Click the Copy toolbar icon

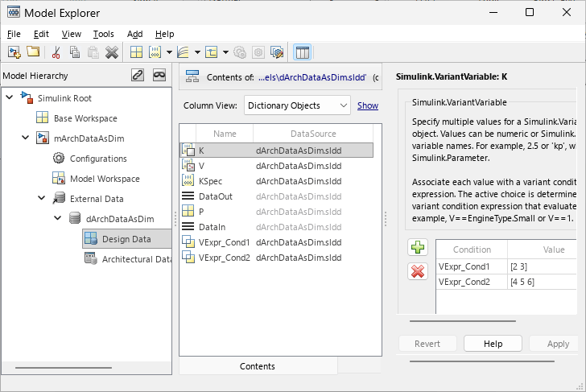pos(75,52)
